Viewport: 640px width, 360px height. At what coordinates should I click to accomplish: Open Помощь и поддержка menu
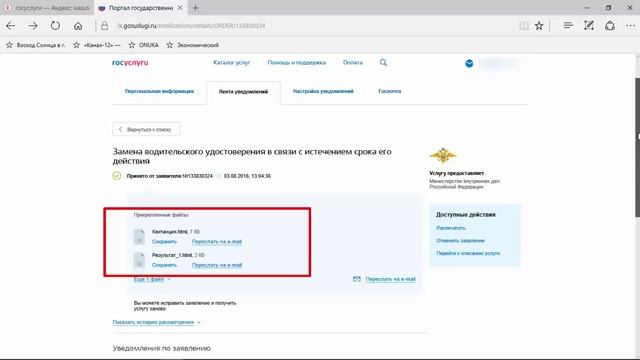coord(296,62)
